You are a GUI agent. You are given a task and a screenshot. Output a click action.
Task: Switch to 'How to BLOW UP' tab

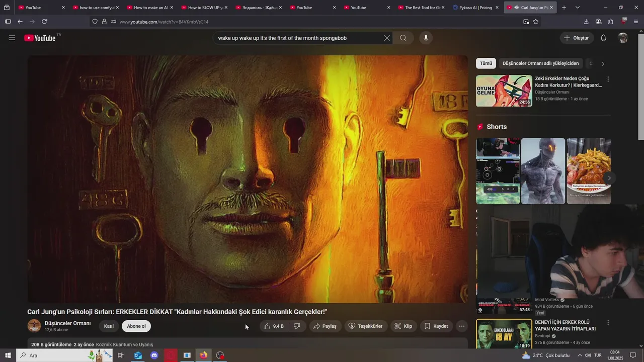[204, 8]
